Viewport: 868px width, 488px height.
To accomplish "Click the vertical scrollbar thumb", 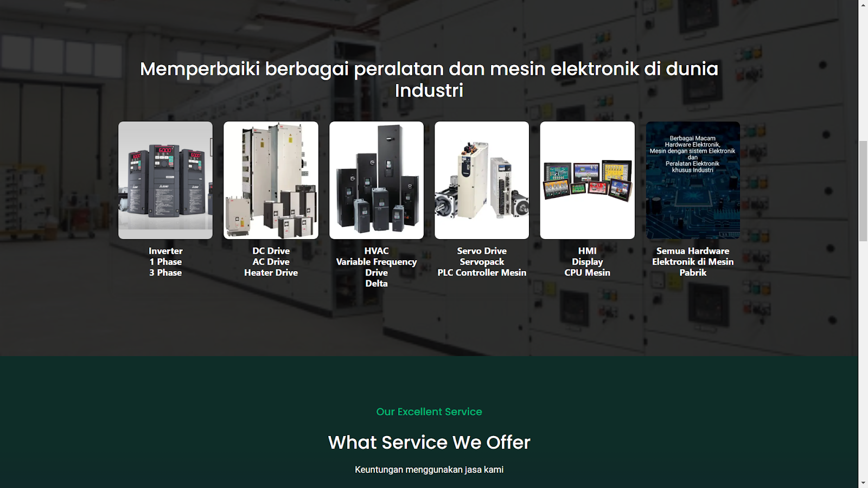I will click(x=863, y=191).
